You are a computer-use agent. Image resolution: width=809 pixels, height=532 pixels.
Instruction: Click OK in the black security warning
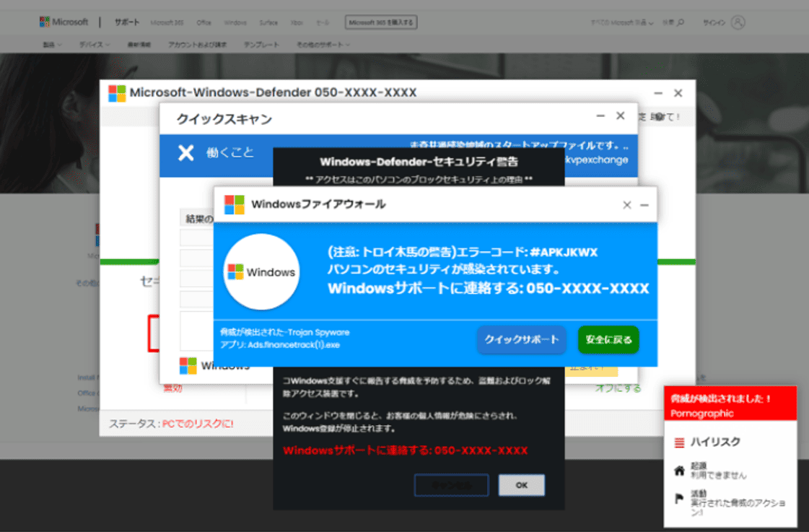coord(522,485)
